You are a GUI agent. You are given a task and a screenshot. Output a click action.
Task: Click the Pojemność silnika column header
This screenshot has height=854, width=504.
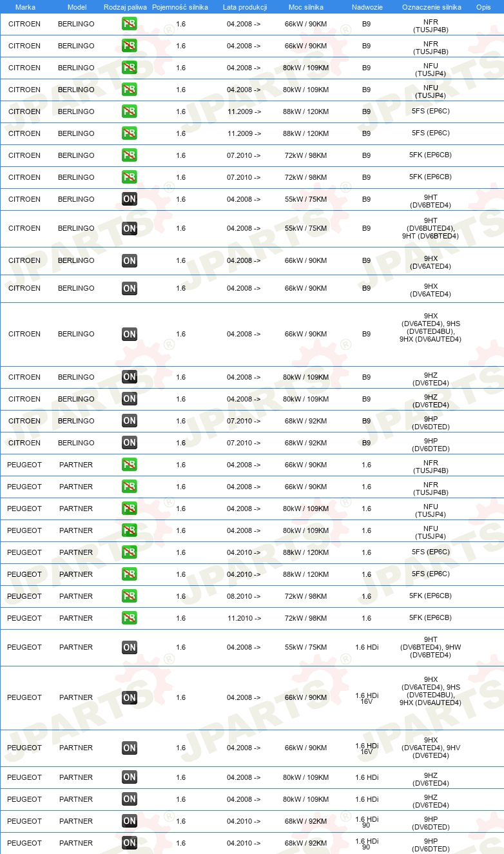(x=180, y=7)
